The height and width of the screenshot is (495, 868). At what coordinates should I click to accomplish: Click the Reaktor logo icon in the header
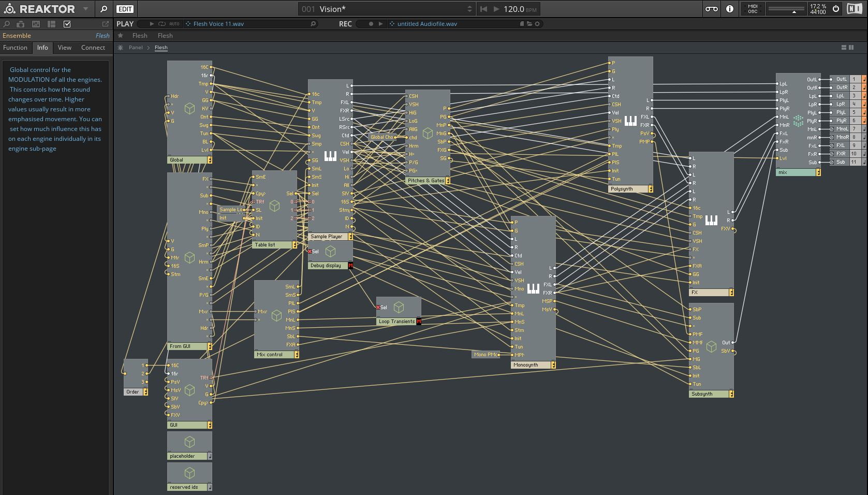click(x=9, y=9)
